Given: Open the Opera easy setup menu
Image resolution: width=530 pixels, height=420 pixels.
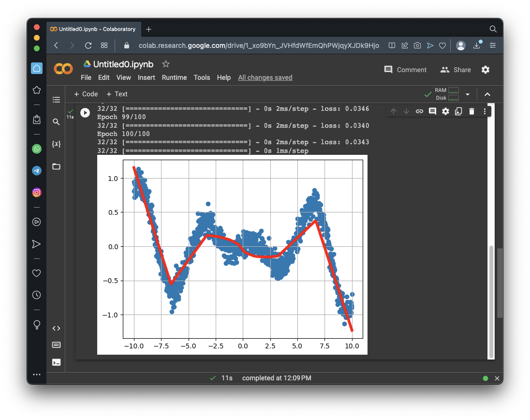Looking at the screenshot, I should pos(493,45).
